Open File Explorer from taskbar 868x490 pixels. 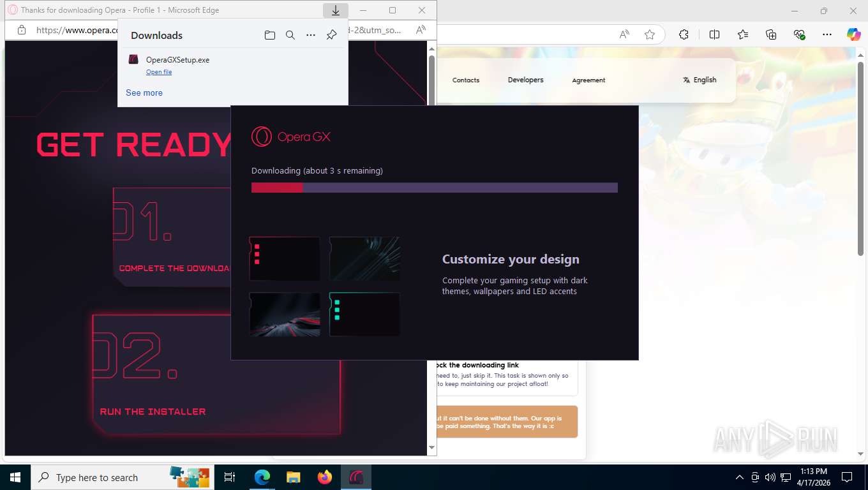(x=293, y=477)
